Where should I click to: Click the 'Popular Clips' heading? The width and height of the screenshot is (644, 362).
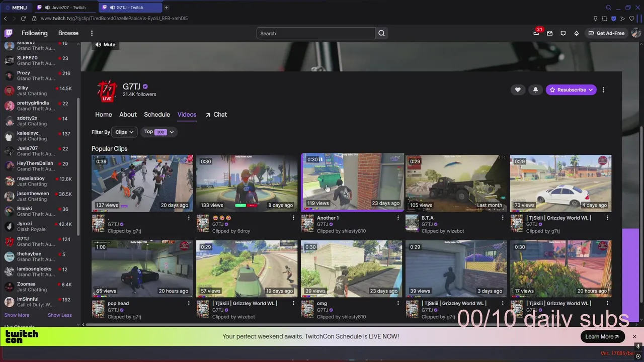[x=109, y=149]
